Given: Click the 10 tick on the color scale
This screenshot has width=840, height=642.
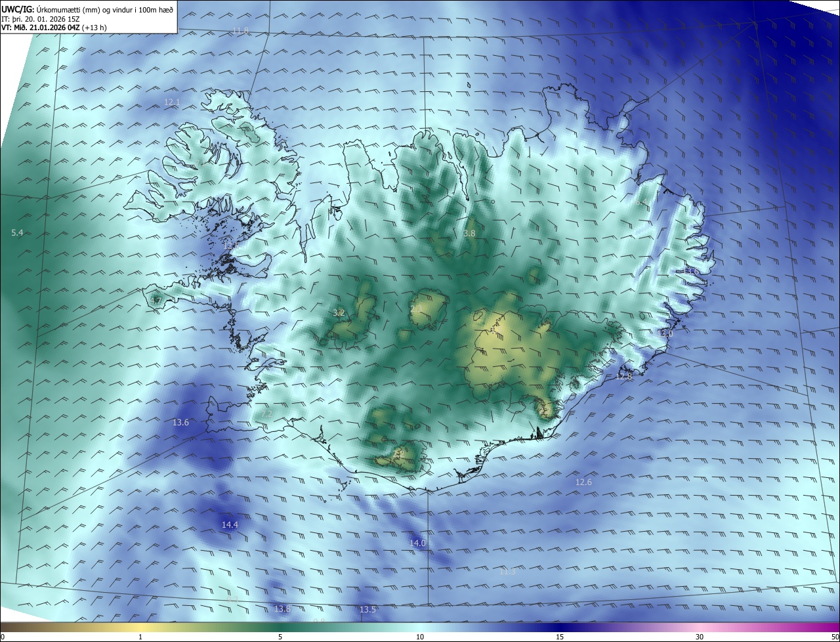Looking at the screenshot, I should [x=420, y=637].
